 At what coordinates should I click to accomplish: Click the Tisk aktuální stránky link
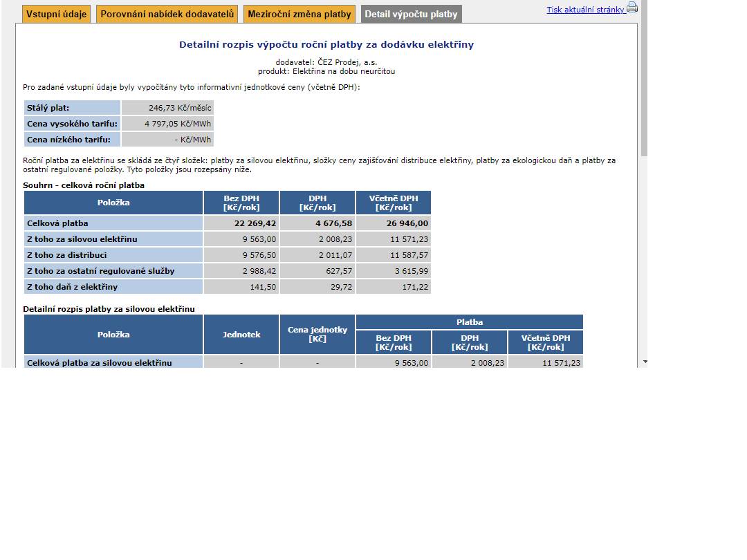click(x=586, y=10)
